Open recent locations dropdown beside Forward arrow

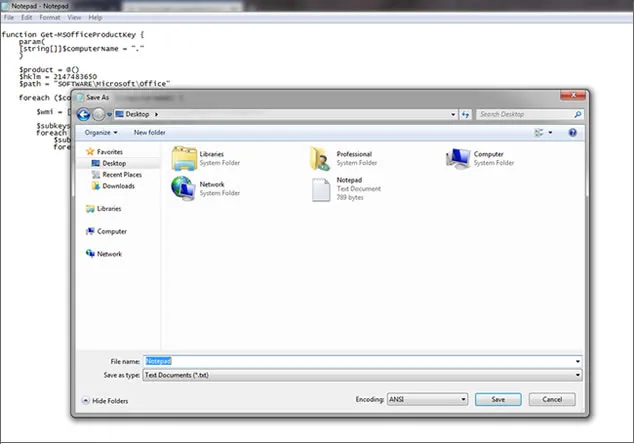tap(109, 115)
